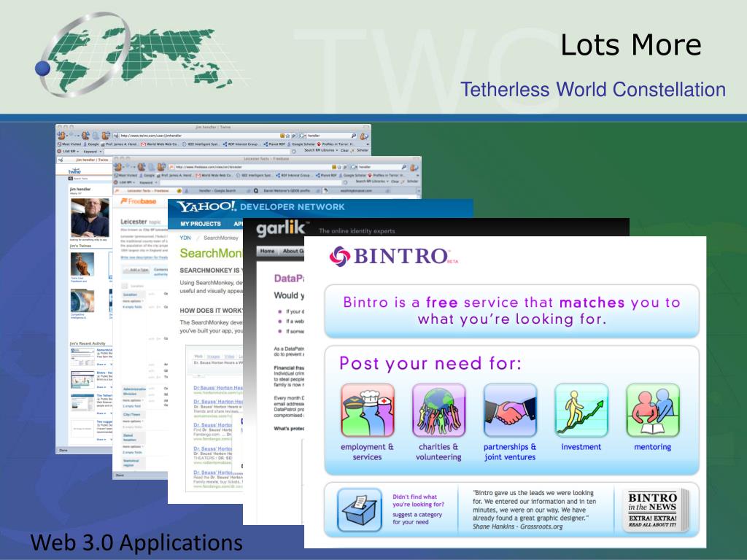Select the charities & volunteering globe icon
The image size is (747, 560).
pos(438,410)
